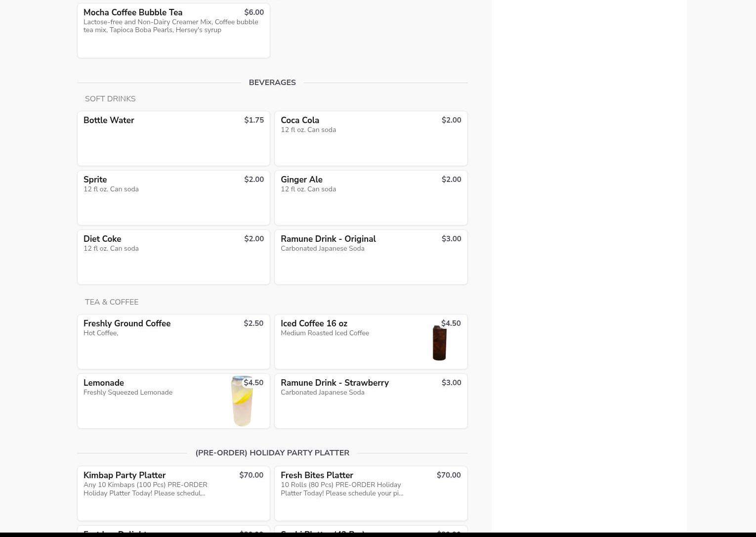Open Ramune Drink - Original item
The height and width of the screenshot is (537, 756).
click(371, 257)
